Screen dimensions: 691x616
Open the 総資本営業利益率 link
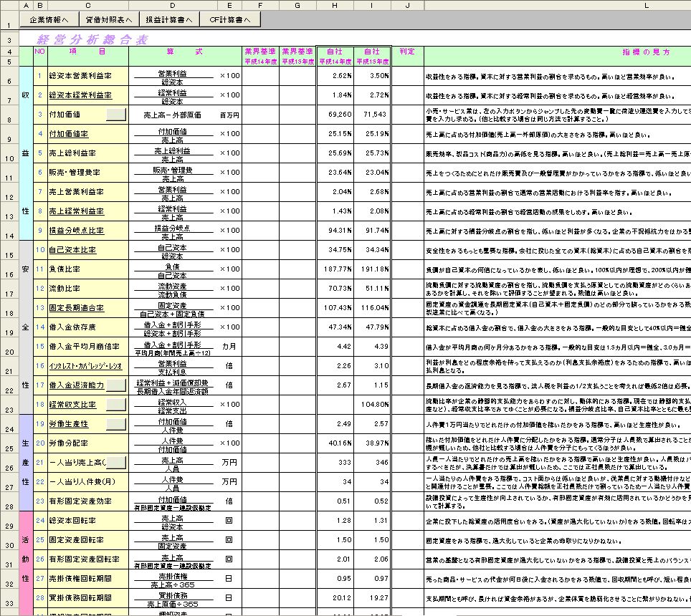click(80, 76)
